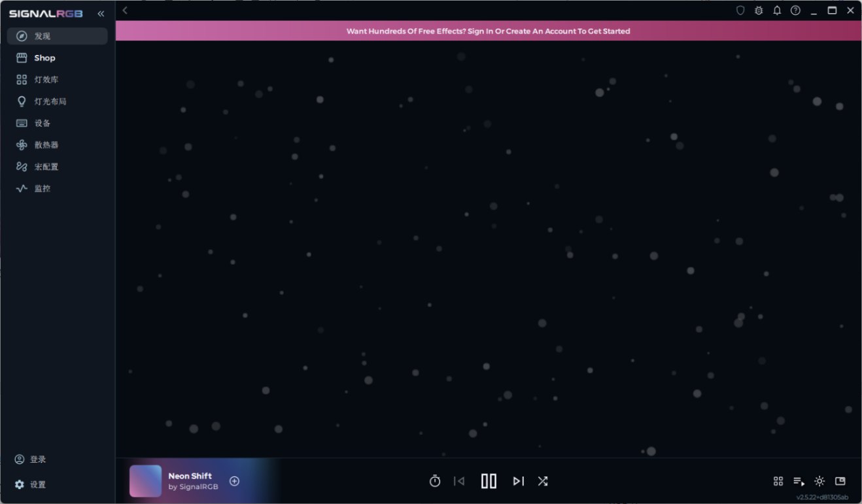Open the timer for the effect
Image resolution: width=862 pixels, height=504 pixels.
(435, 481)
